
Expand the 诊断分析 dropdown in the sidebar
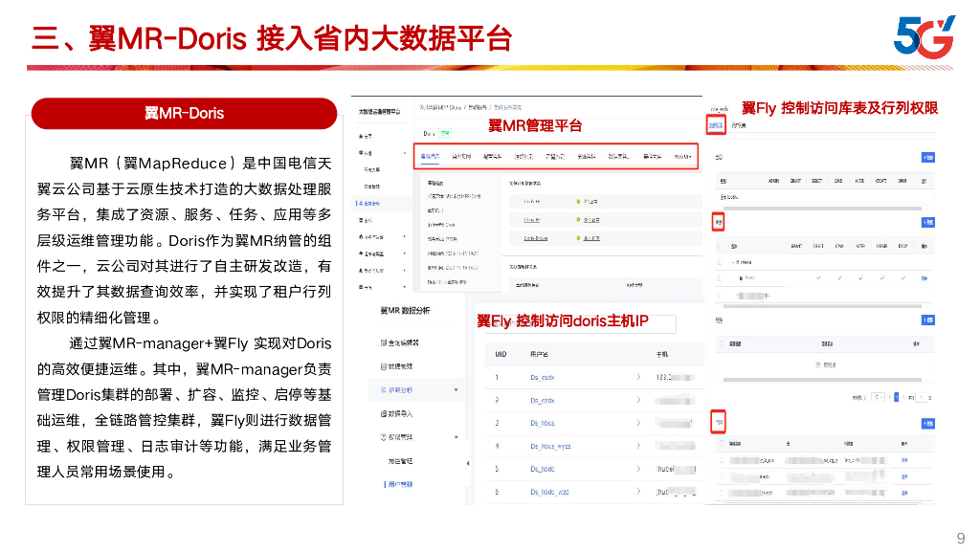(456, 389)
